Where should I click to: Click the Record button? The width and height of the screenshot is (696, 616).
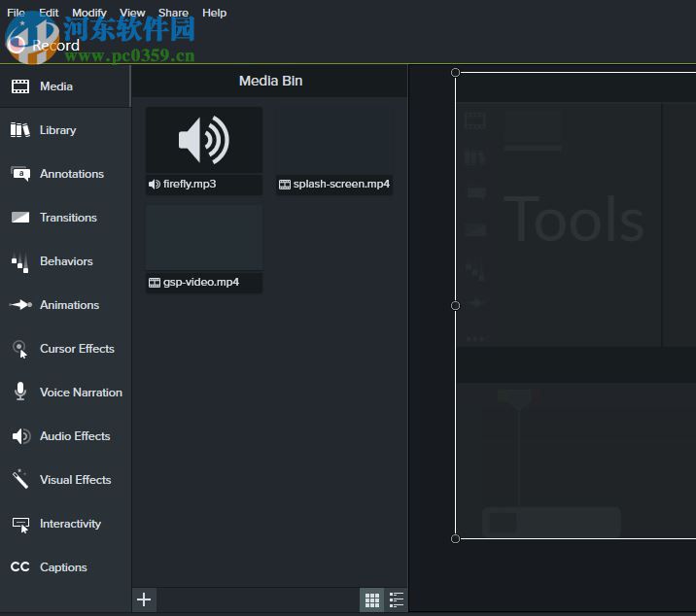pyautogui.click(x=44, y=45)
